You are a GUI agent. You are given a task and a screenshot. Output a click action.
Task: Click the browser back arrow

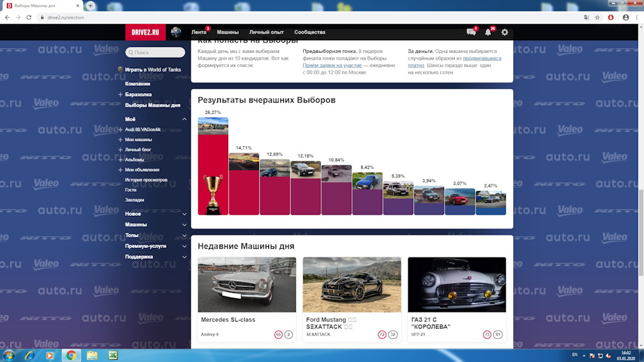(7, 17)
